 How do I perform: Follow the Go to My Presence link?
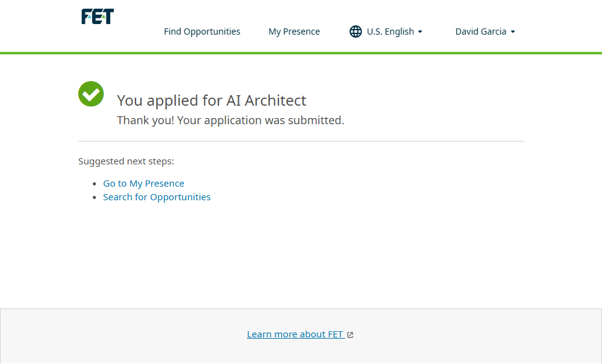click(144, 184)
